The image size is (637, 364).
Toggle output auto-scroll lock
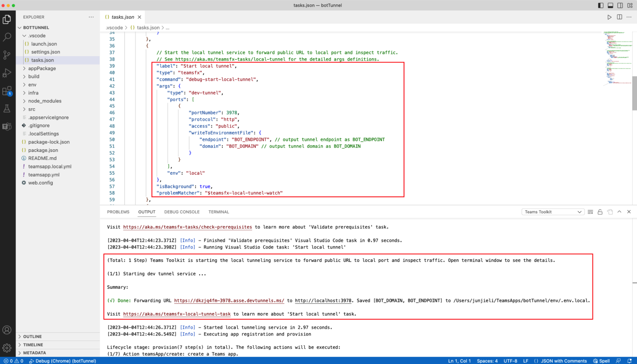pyautogui.click(x=600, y=212)
